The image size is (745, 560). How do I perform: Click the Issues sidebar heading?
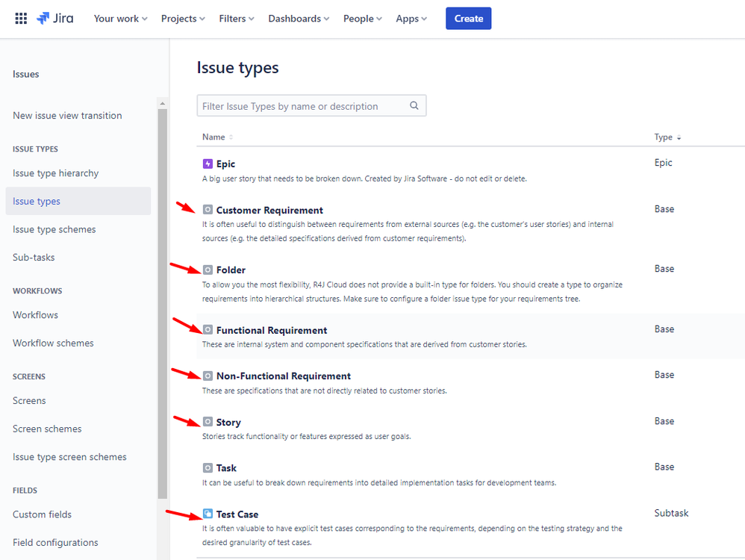pos(25,74)
